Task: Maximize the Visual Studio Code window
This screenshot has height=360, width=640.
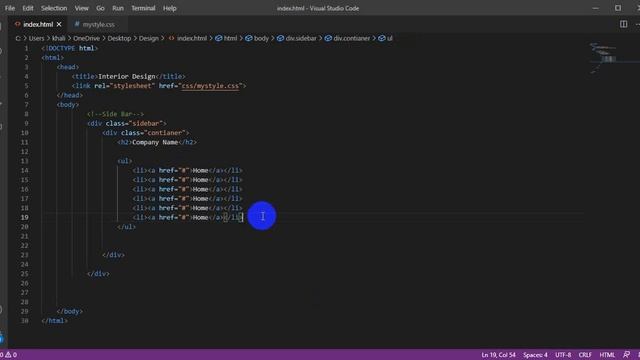Action: coord(618,8)
